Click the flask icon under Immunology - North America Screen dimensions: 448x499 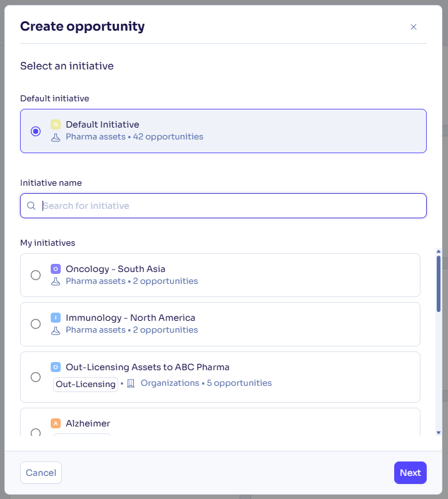click(x=56, y=331)
